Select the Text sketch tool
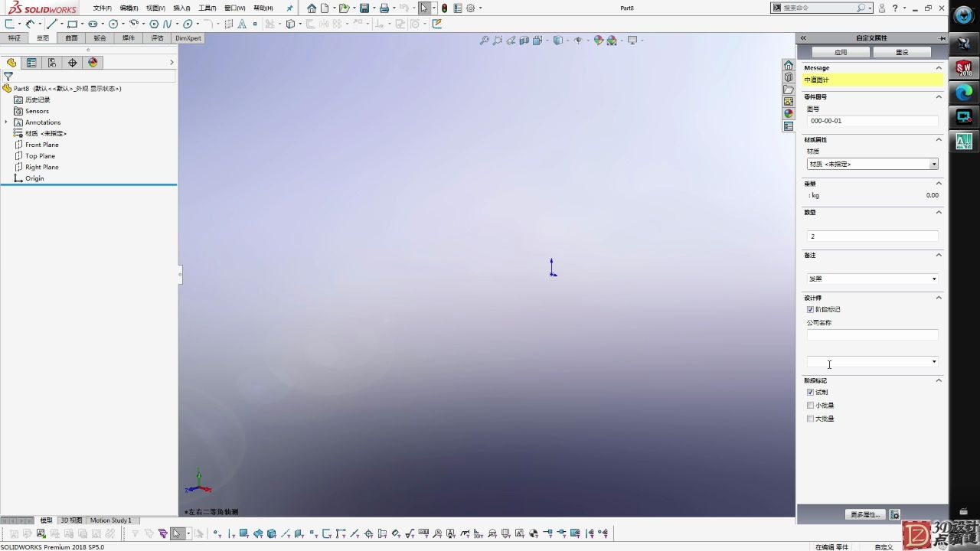 [x=242, y=24]
